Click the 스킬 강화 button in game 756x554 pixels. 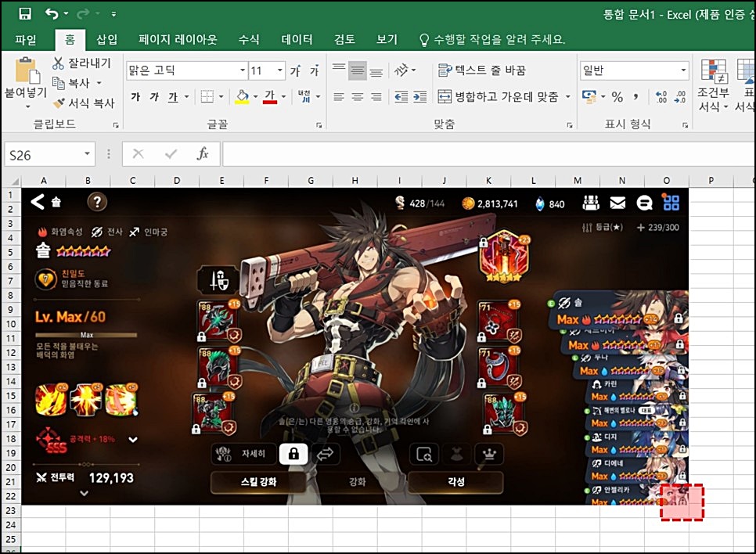[259, 482]
